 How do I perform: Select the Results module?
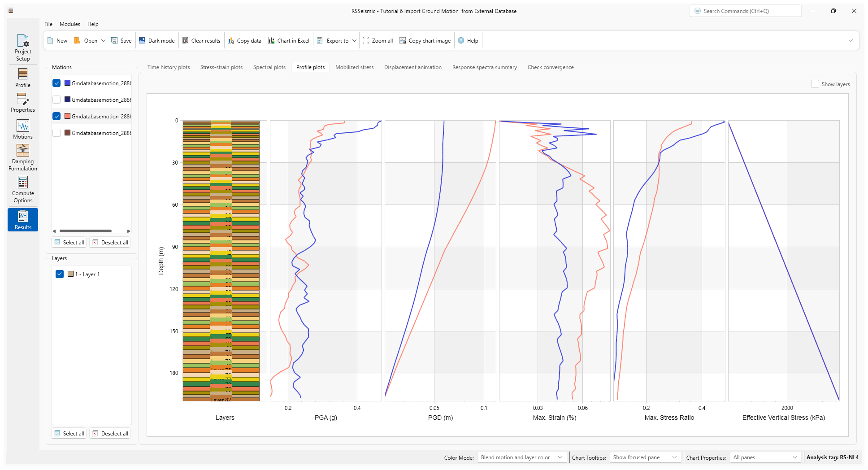[x=23, y=219]
